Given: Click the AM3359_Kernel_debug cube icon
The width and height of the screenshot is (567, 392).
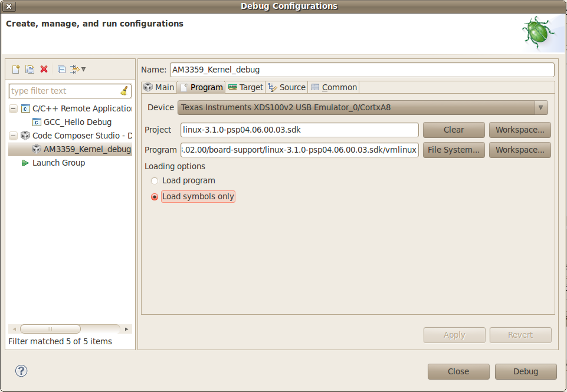Looking at the screenshot, I should pos(37,149).
